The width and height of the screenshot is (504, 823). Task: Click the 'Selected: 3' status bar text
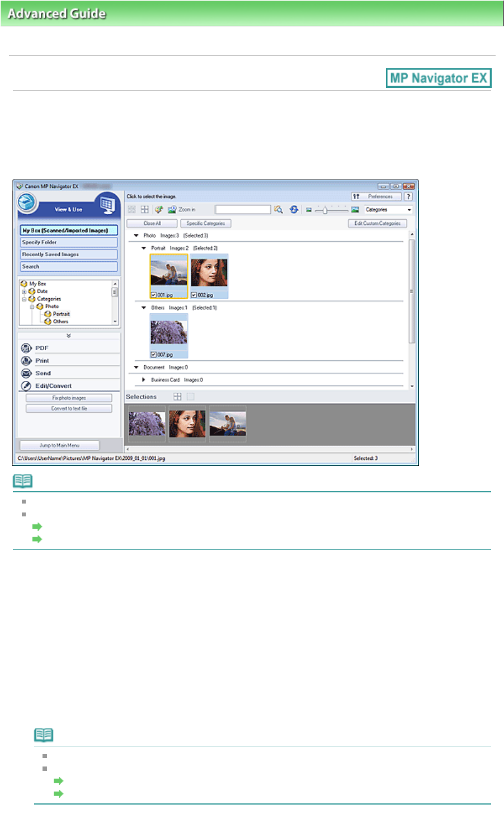[366, 458]
